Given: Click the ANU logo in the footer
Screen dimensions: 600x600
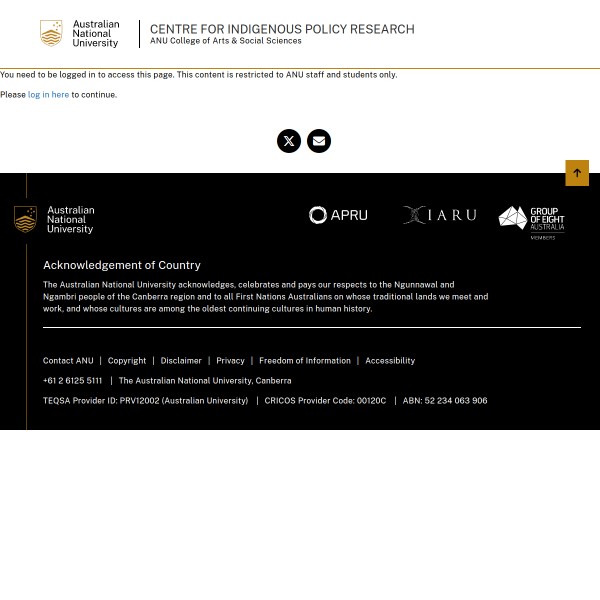Looking at the screenshot, I should pyautogui.click(x=55, y=220).
